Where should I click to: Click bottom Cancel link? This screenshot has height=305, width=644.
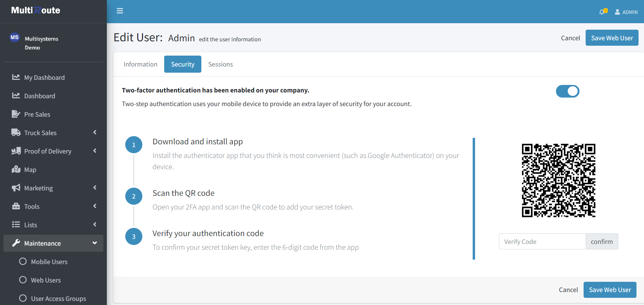click(568, 290)
